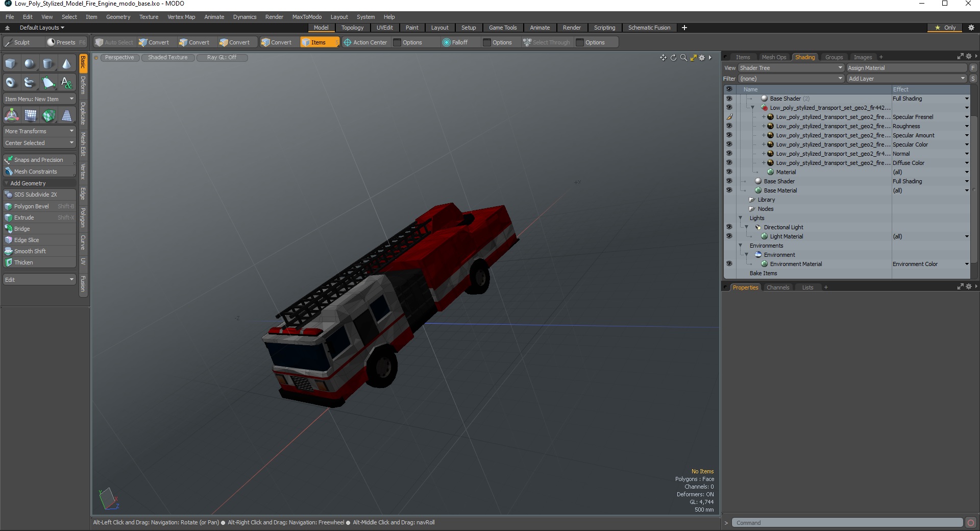Select the Pen polygon tool
980x531 pixels.
tap(48, 82)
